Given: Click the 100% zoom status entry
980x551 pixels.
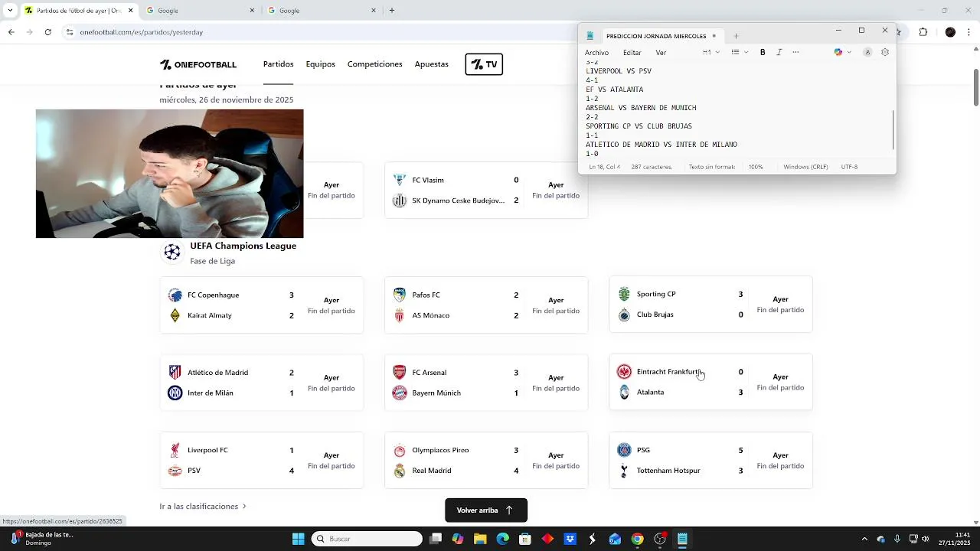Looking at the screenshot, I should (x=756, y=167).
